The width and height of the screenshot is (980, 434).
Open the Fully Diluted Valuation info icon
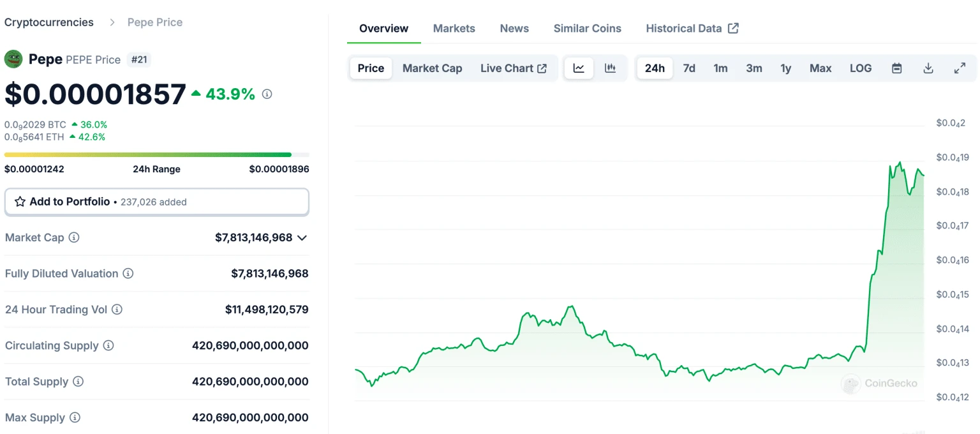128,274
